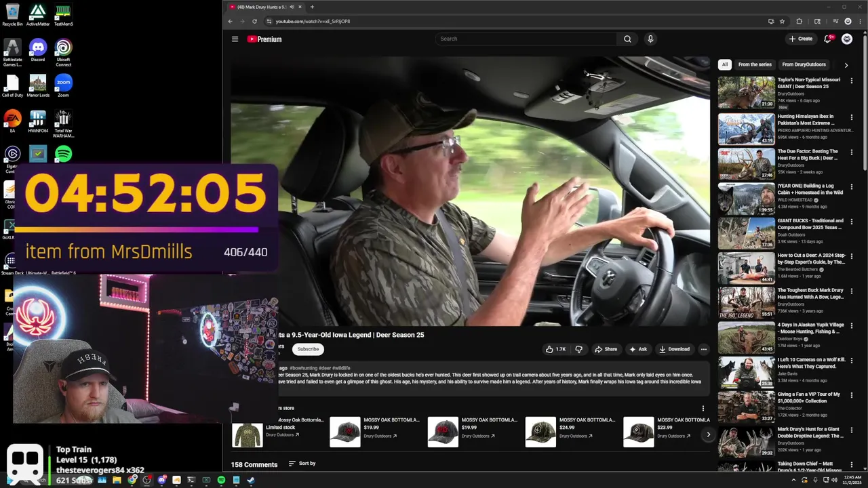
Task: Close the Mark Drury Hunts tab
Action: (x=300, y=7)
